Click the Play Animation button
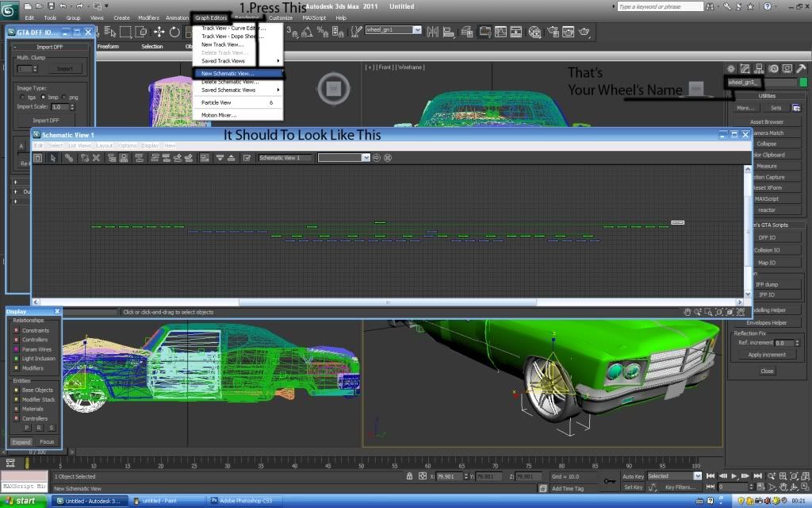This screenshot has width=812, height=508. [733, 476]
